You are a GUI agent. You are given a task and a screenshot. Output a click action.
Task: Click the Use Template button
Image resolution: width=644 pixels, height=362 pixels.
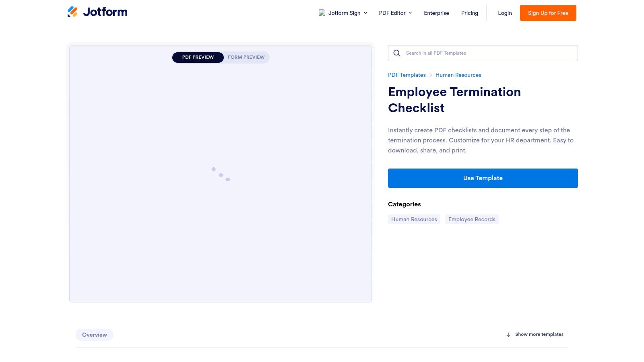(x=483, y=178)
